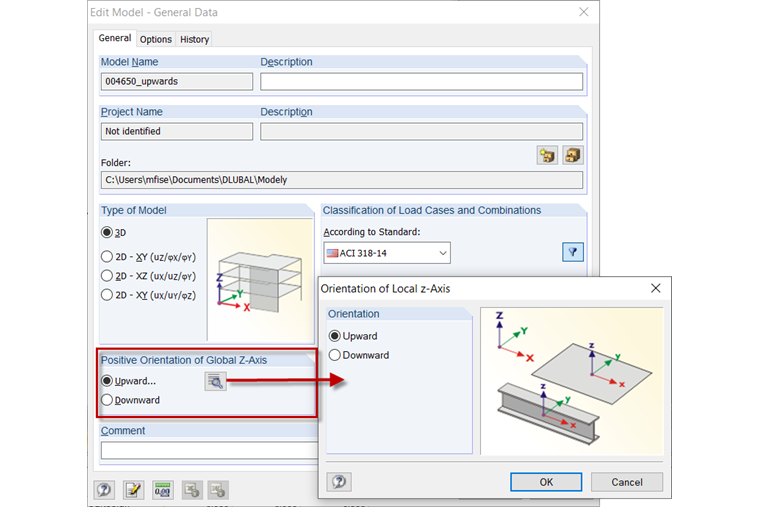Open the units and decimals icon
The height and width of the screenshot is (507, 760).
[162, 490]
